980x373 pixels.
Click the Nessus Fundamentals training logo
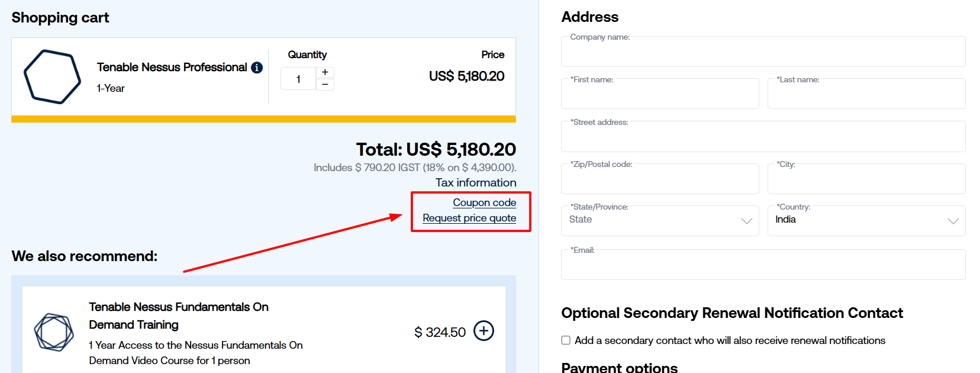click(54, 332)
